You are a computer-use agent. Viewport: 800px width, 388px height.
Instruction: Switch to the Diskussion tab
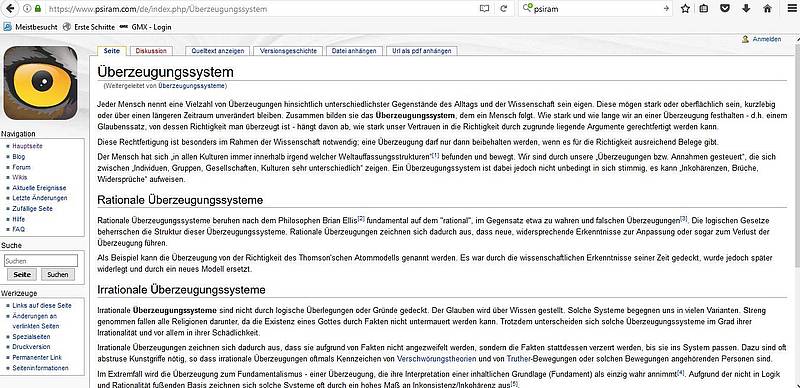pyautogui.click(x=151, y=51)
